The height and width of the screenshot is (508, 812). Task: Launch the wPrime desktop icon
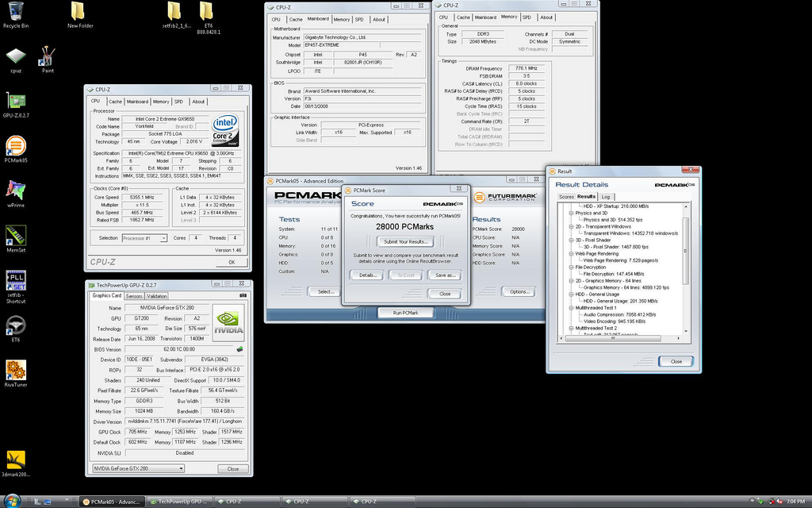[16, 194]
